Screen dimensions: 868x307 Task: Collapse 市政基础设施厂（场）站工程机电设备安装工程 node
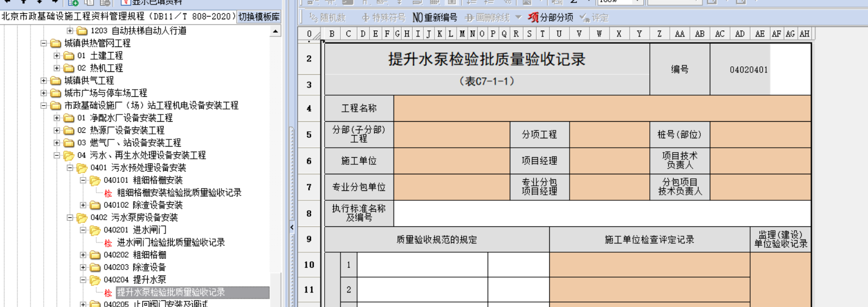[43, 106]
